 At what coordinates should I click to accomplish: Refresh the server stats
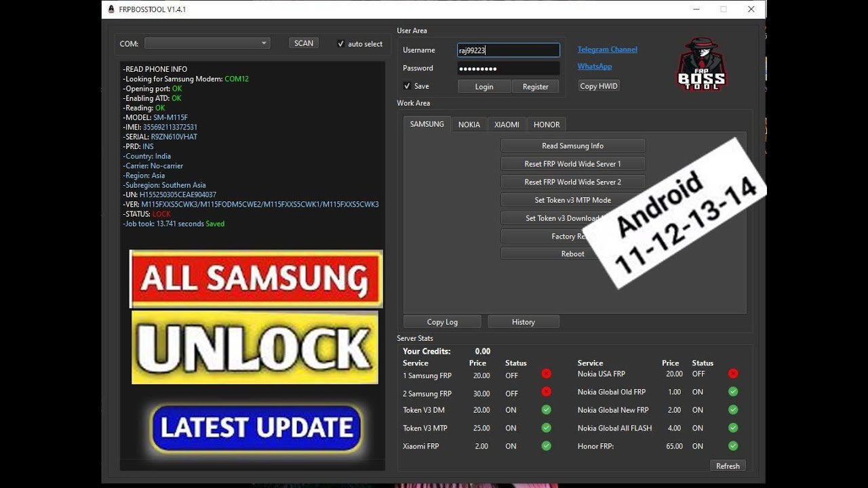pos(728,466)
